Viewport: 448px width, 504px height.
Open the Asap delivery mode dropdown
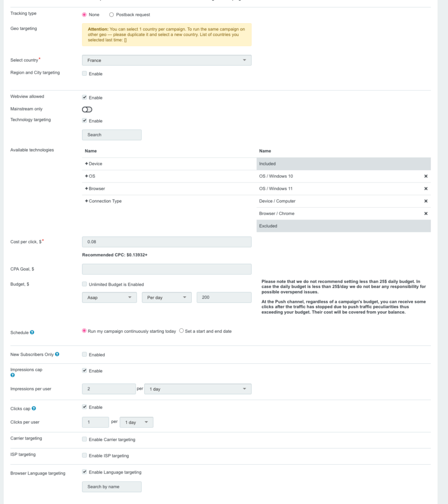(x=109, y=298)
